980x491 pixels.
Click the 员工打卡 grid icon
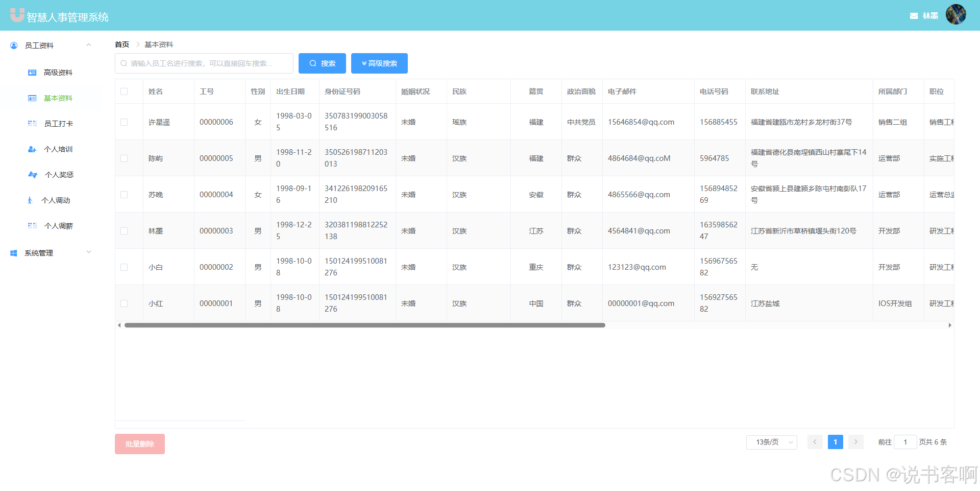(x=32, y=124)
